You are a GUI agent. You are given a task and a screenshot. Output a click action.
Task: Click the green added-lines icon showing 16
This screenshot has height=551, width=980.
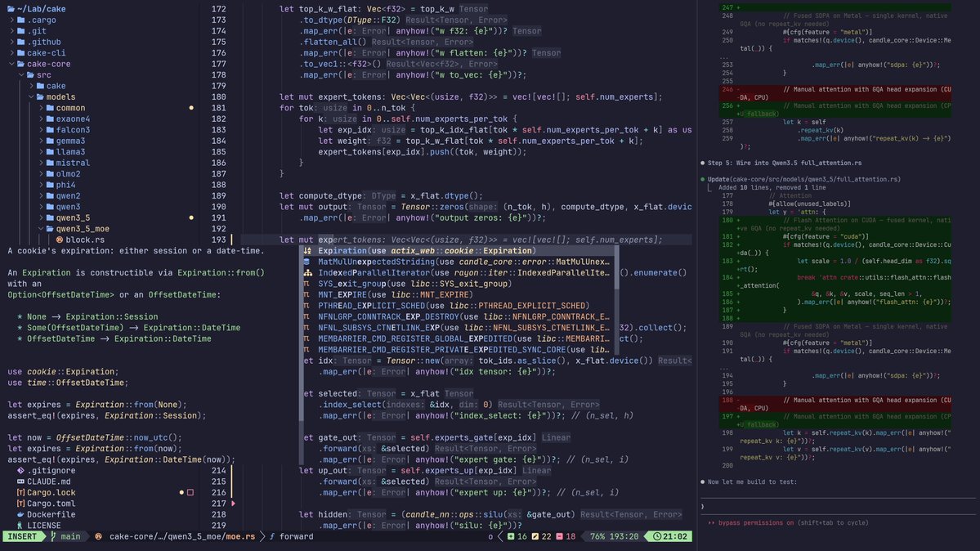[x=511, y=536]
